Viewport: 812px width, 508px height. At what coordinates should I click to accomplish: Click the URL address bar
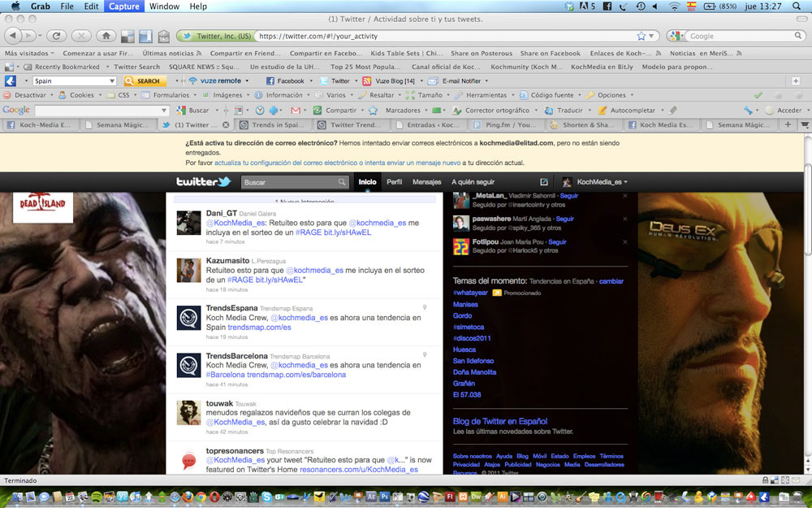[445, 37]
